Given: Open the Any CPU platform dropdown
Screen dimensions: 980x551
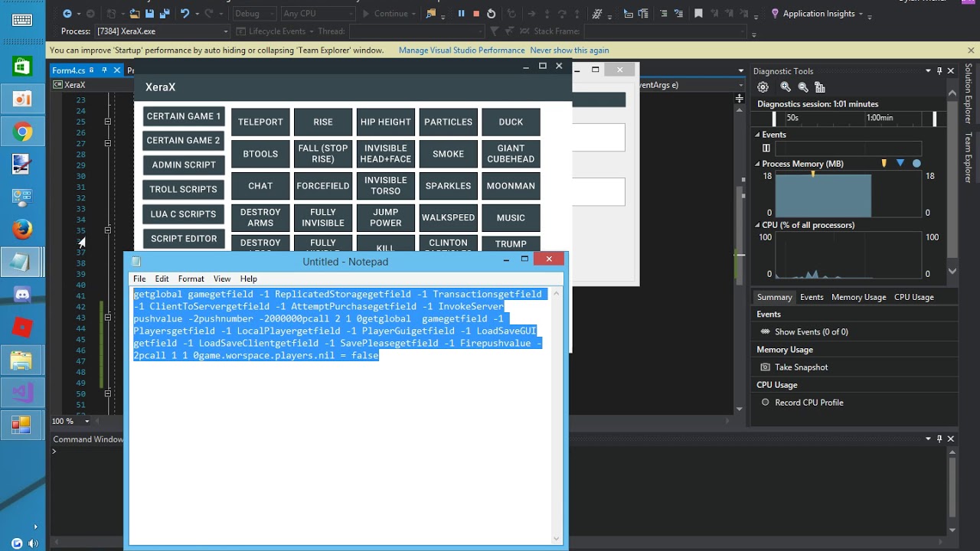Looking at the screenshot, I should [x=318, y=14].
